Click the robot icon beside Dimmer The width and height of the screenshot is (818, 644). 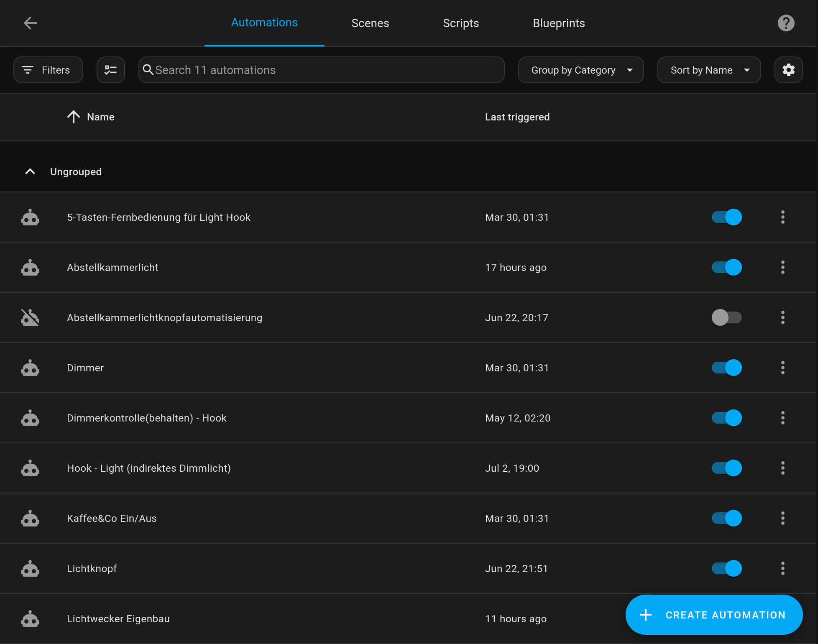[30, 368]
